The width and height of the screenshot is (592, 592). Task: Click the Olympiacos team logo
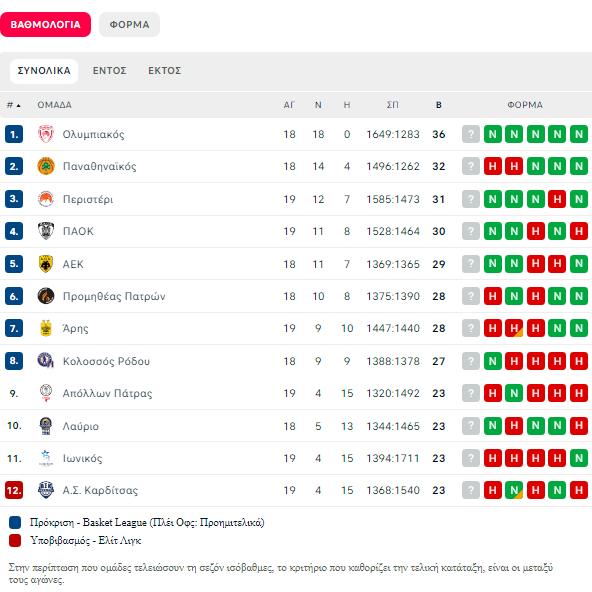tap(46, 134)
